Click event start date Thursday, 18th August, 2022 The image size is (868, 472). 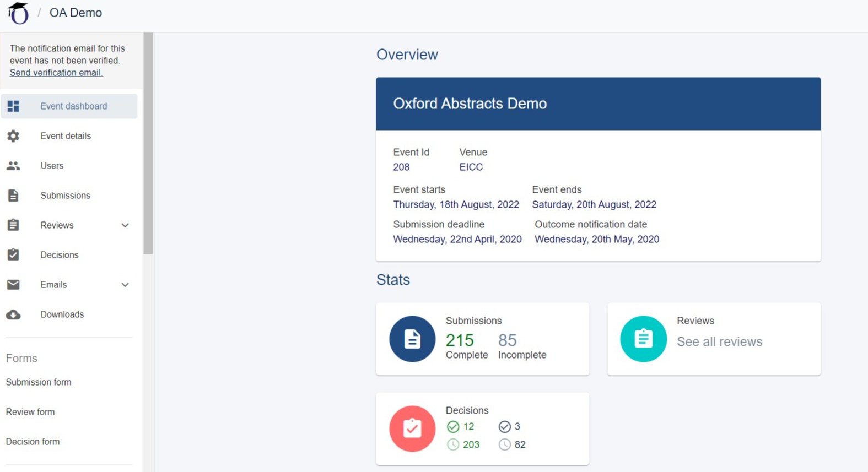pos(456,204)
